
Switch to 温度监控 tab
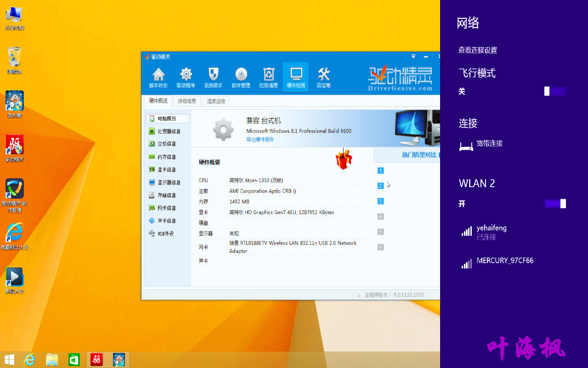click(x=216, y=101)
